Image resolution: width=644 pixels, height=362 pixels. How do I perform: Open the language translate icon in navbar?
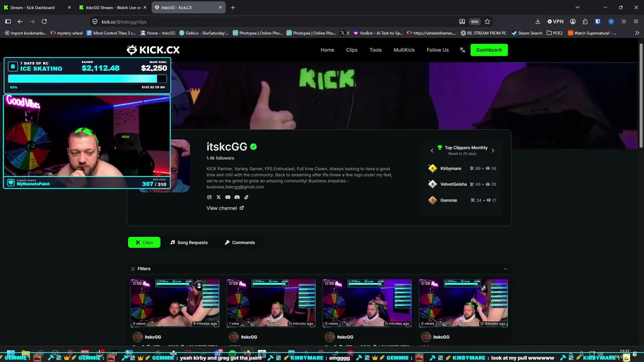(462, 50)
